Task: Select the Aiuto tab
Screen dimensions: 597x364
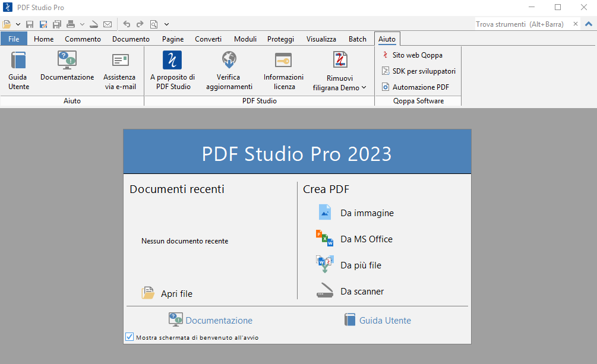Action: pos(387,39)
